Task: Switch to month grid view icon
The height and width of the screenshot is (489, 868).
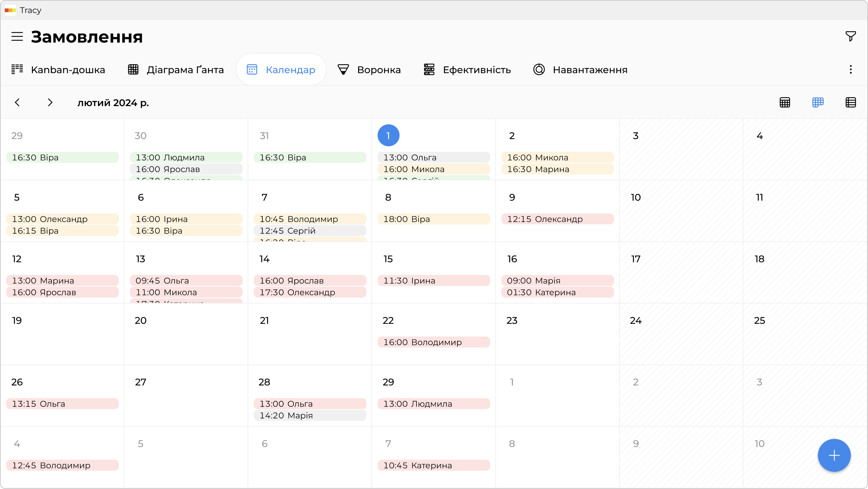Action: [785, 102]
